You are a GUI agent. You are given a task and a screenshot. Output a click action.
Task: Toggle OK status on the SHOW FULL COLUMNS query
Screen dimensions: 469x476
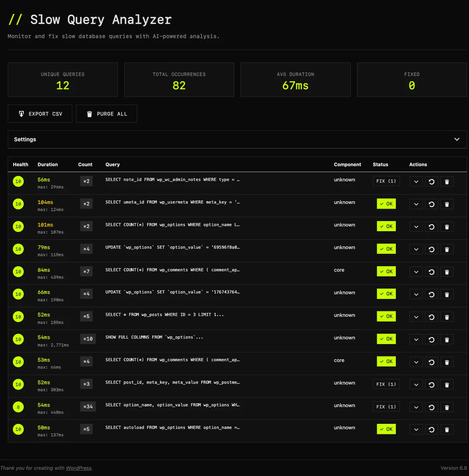pyautogui.click(x=386, y=339)
